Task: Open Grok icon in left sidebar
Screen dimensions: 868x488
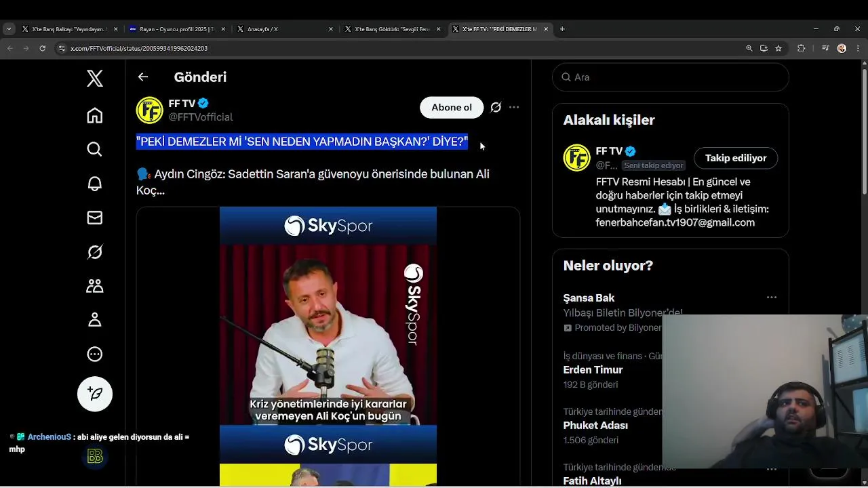Action: point(95,252)
